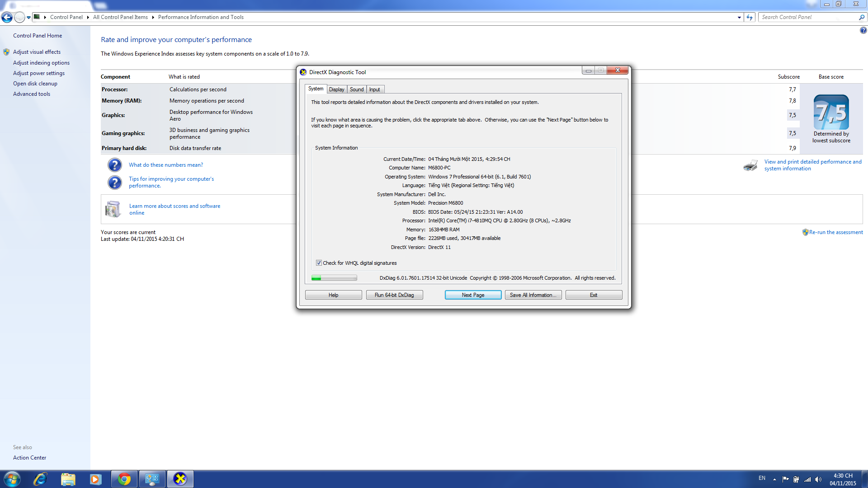The image size is (868, 488).
Task: Launch Internet Explorer from taskbar
Action: [40, 479]
